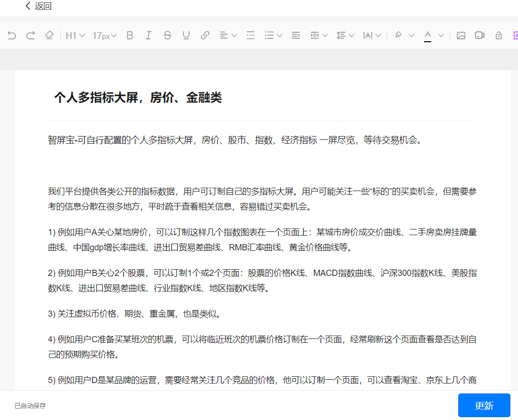This screenshot has width=518, height=420.
Task: Insert a horizontal divider line
Action: [x=250, y=36]
